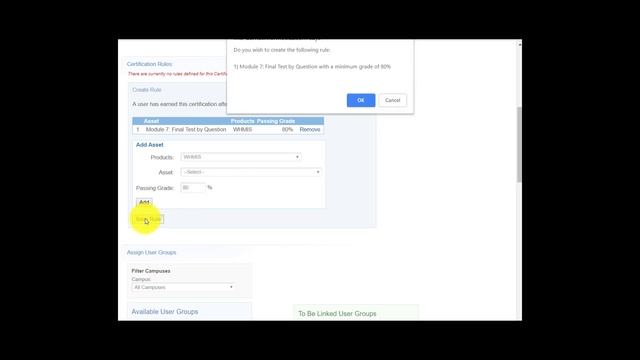Viewport: 640px width, 360px height.
Task: Focus the Passing Grade input field
Action: 193,188
